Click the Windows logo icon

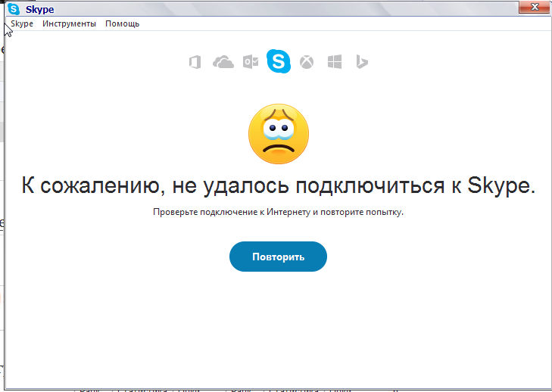(x=335, y=62)
